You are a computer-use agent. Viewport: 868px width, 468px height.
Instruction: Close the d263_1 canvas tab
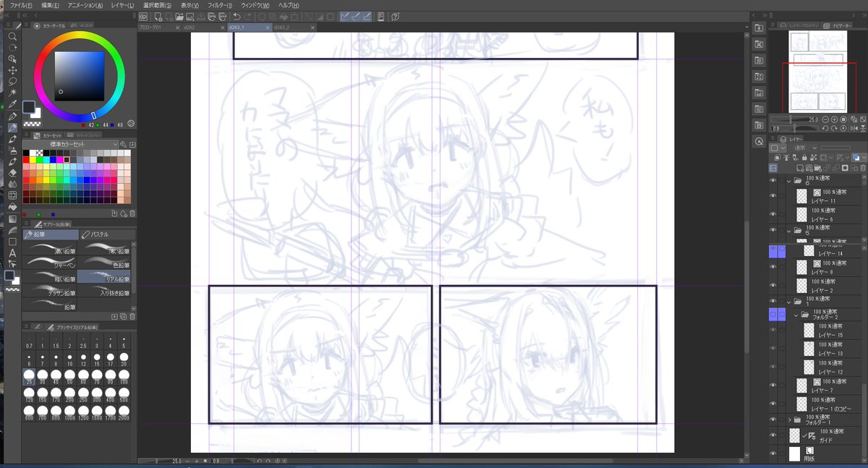(268, 27)
